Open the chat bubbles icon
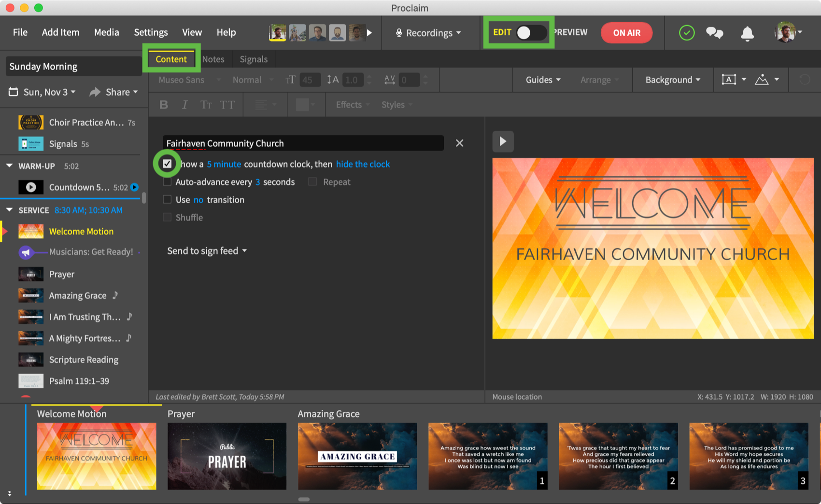This screenshot has width=821, height=504. point(714,33)
